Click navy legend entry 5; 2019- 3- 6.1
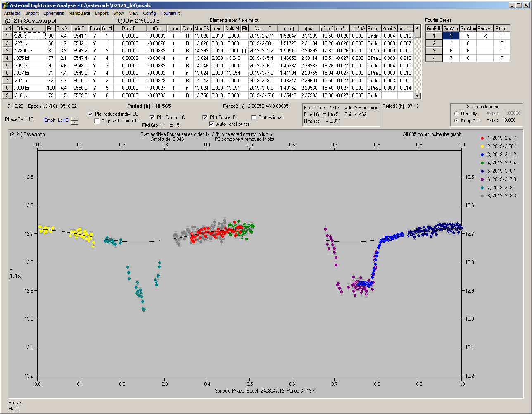The height and width of the screenshot is (414, 532). tap(499, 171)
